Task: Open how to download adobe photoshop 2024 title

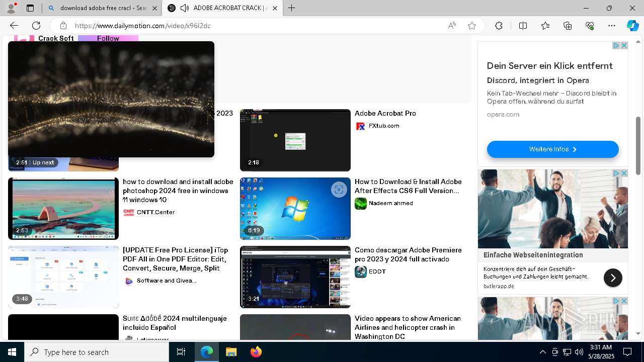Action: click(x=178, y=191)
